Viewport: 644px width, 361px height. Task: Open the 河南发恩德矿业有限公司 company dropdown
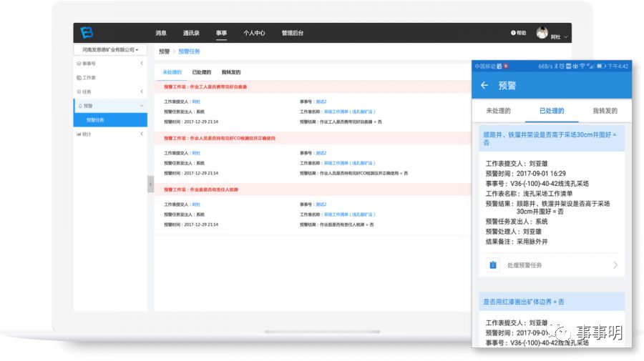tap(110, 51)
